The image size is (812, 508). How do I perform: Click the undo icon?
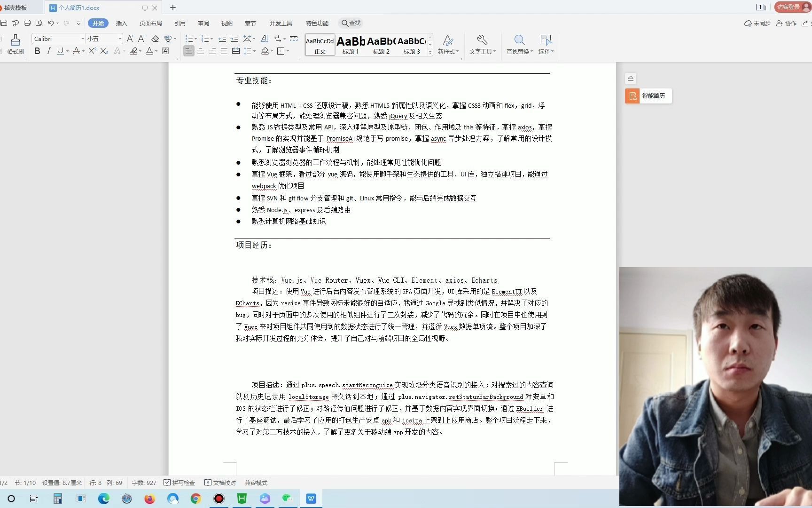pyautogui.click(x=51, y=23)
